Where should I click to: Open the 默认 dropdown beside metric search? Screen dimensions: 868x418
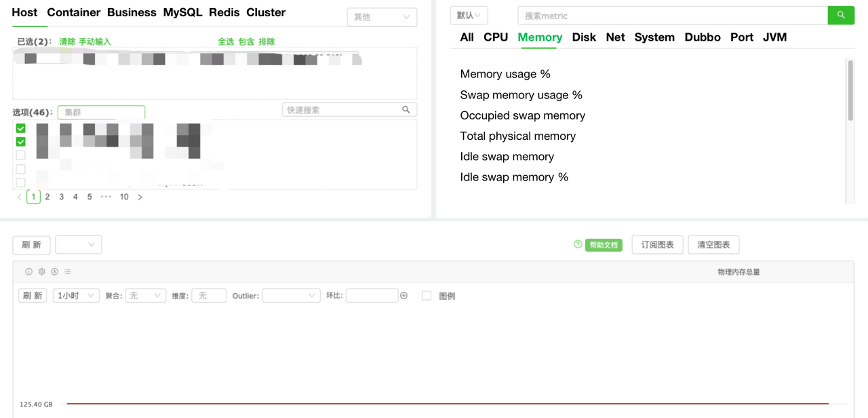[x=469, y=15]
